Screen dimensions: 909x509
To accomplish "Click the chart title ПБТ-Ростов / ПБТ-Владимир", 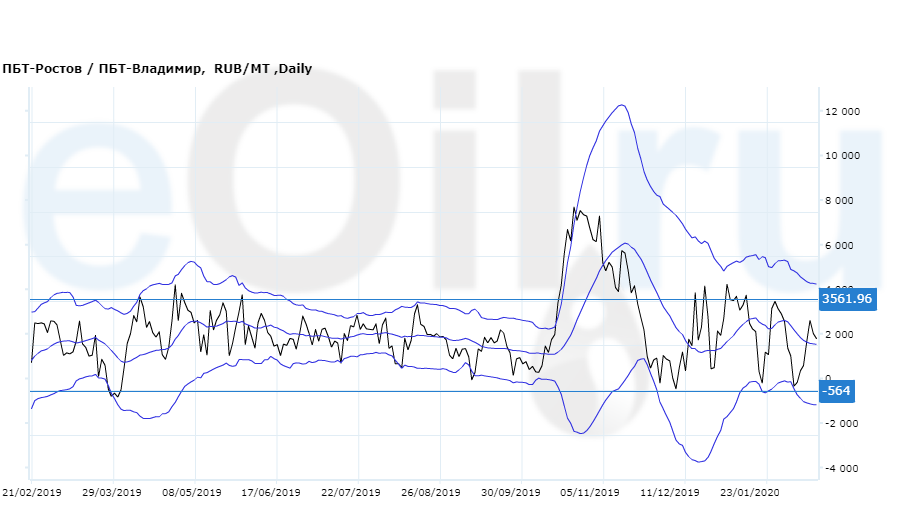I will tap(156, 69).
